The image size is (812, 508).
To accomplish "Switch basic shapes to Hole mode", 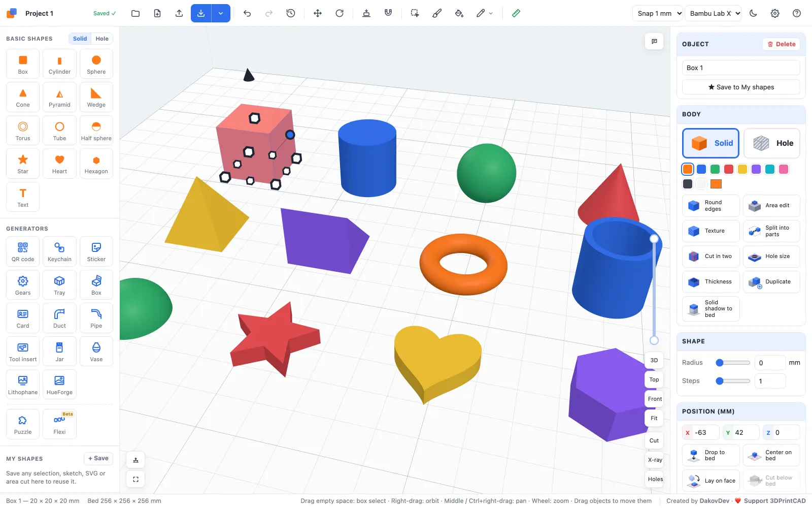I will 102,39.
